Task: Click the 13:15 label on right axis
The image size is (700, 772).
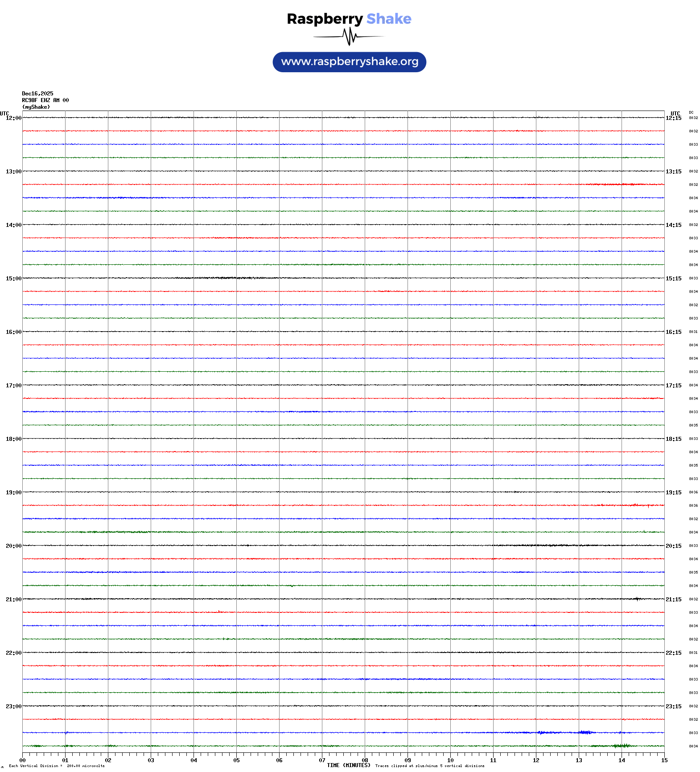Action: 673,172
